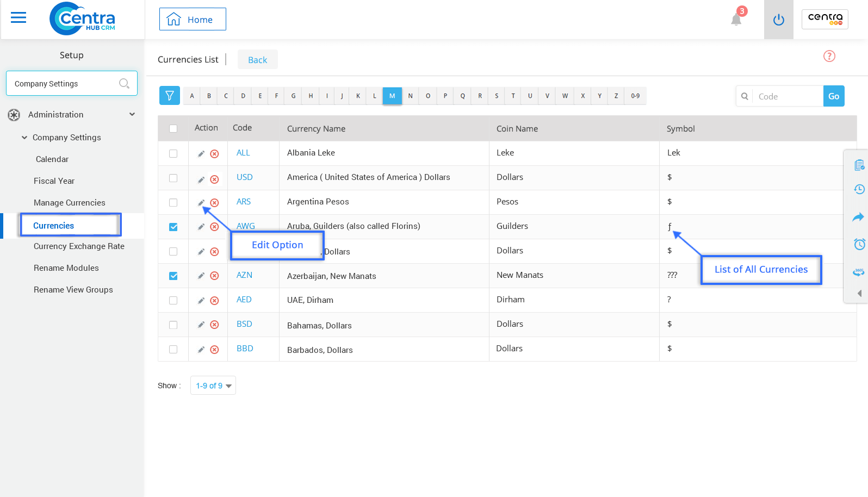Open Rename Modules
Image resolution: width=868 pixels, height=497 pixels.
[x=66, y=268]
